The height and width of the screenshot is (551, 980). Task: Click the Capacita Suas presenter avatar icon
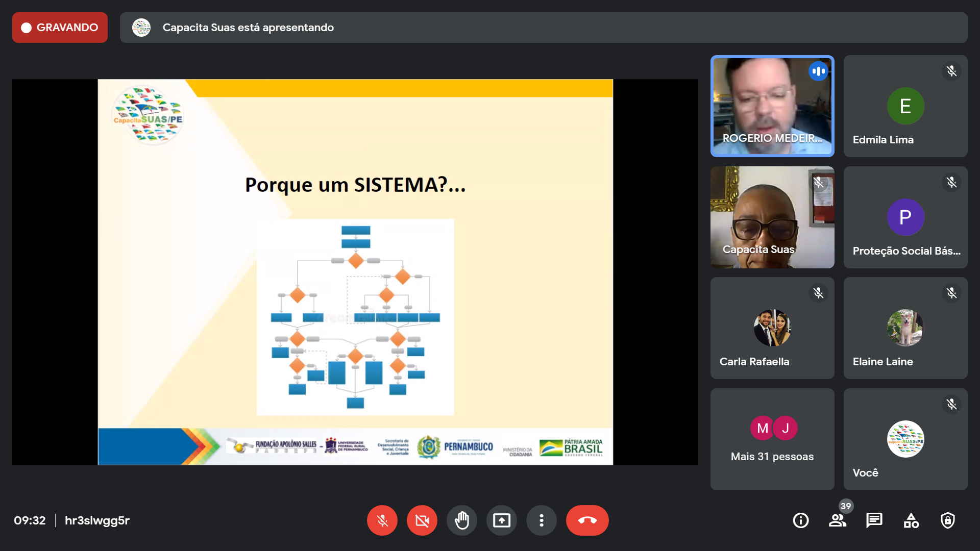141,28
